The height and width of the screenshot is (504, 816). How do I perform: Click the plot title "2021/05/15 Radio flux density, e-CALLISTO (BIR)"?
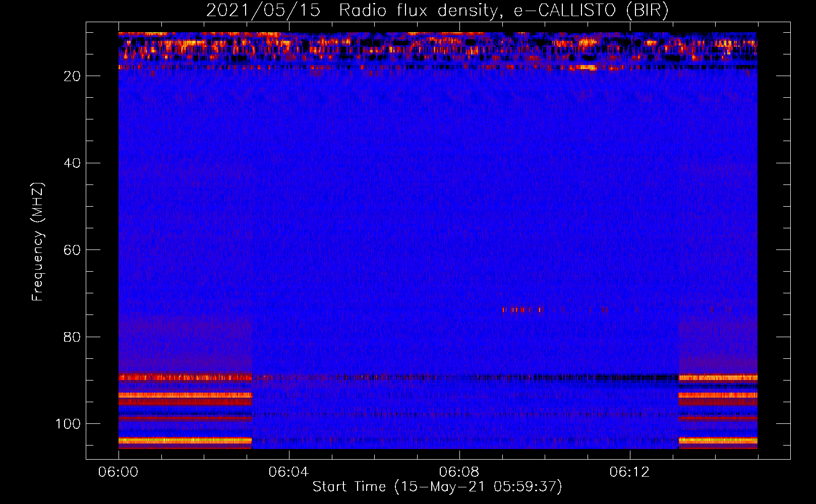pos(437,11)
